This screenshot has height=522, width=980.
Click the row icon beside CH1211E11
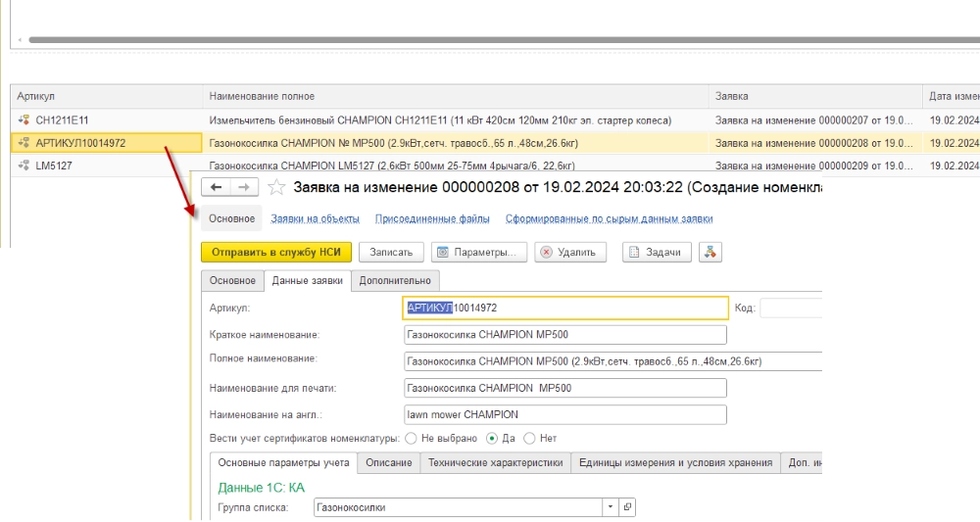(24, 119)
